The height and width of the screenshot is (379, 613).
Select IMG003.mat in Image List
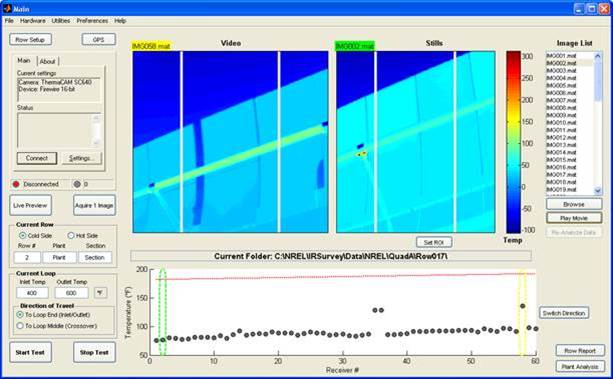pos(561,70)
